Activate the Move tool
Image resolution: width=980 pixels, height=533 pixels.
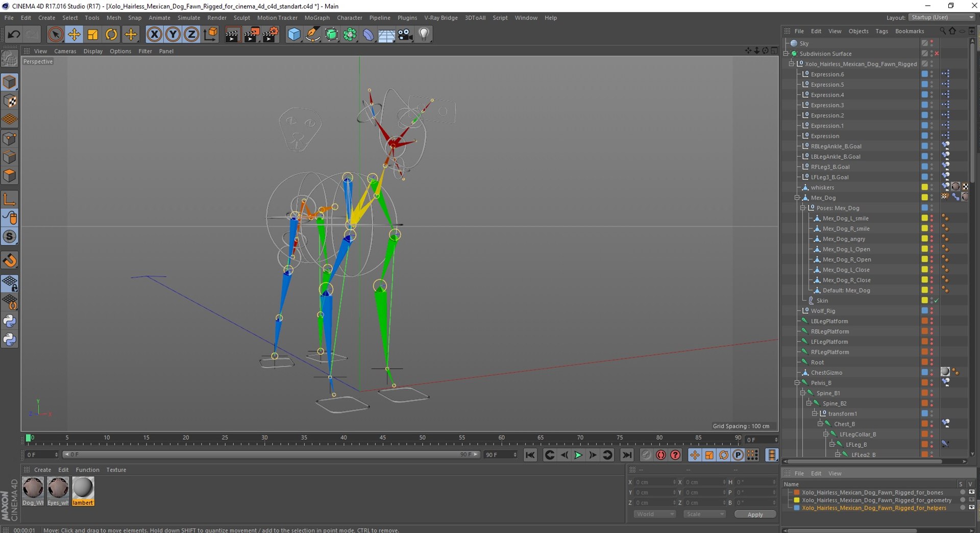[x=74, y=34]
